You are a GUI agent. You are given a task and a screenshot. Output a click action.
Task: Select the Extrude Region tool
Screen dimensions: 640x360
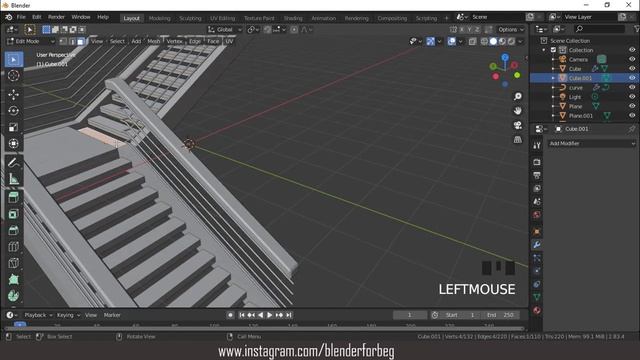[13, 198]
